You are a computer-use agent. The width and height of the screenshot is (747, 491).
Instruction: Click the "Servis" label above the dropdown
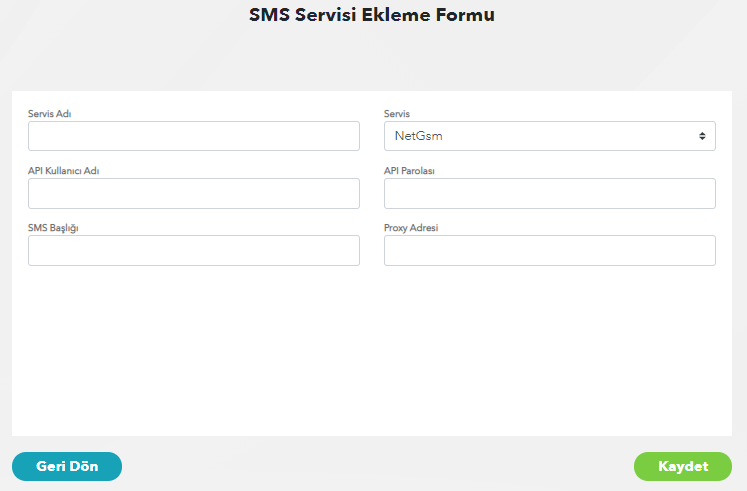[x=397, y=114]
